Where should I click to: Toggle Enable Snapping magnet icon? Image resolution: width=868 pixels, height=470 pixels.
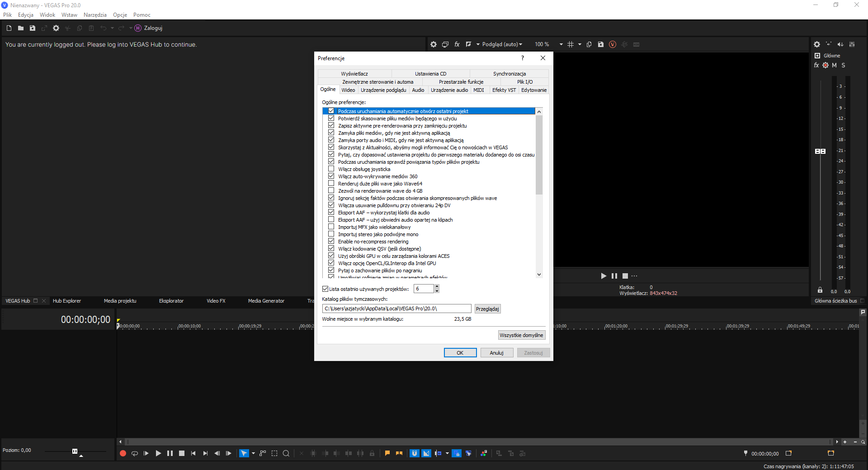(x=415, y=453)
